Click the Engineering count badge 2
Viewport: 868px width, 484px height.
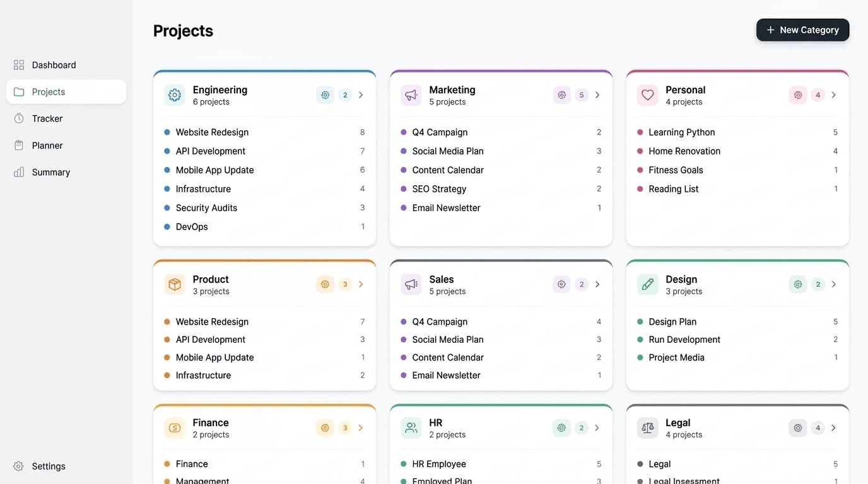(344, 95)
